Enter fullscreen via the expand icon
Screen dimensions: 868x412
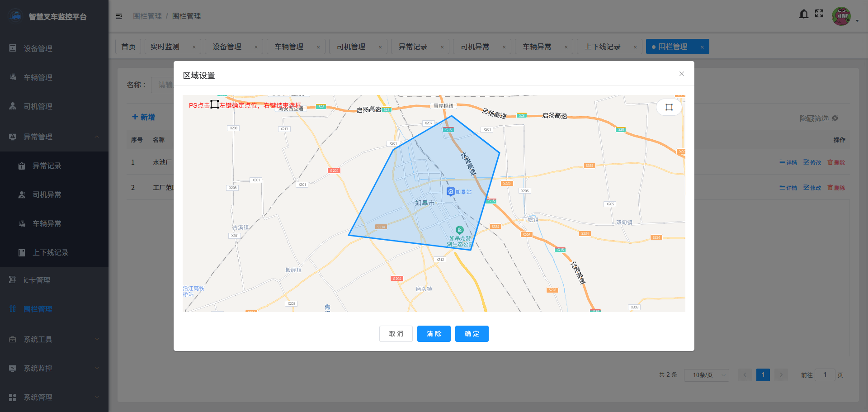click(819, 14)
